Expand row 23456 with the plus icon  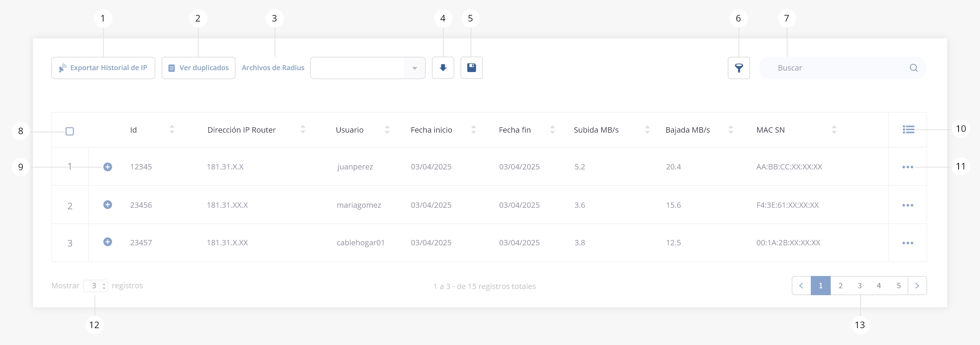point(108,205)
